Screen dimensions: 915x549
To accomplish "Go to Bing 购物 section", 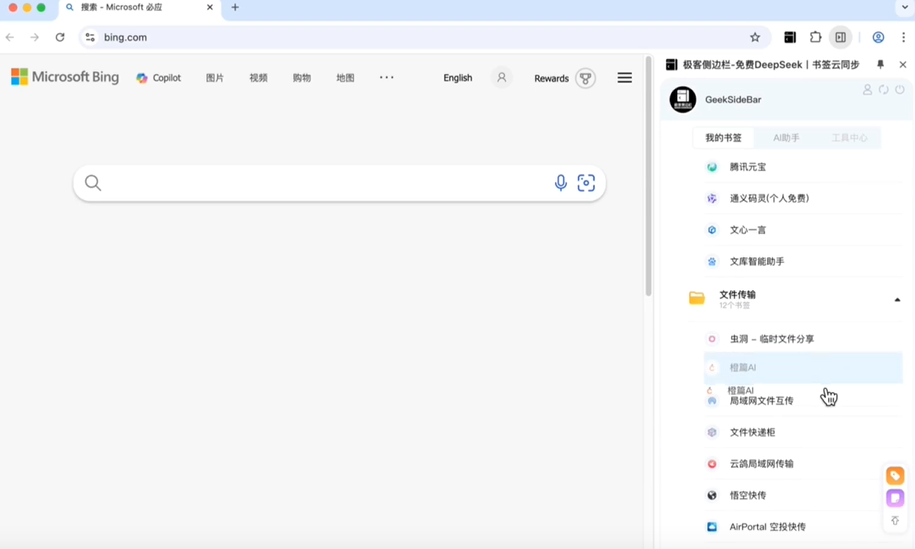I will pyautogui.click(x=302, y=78).
